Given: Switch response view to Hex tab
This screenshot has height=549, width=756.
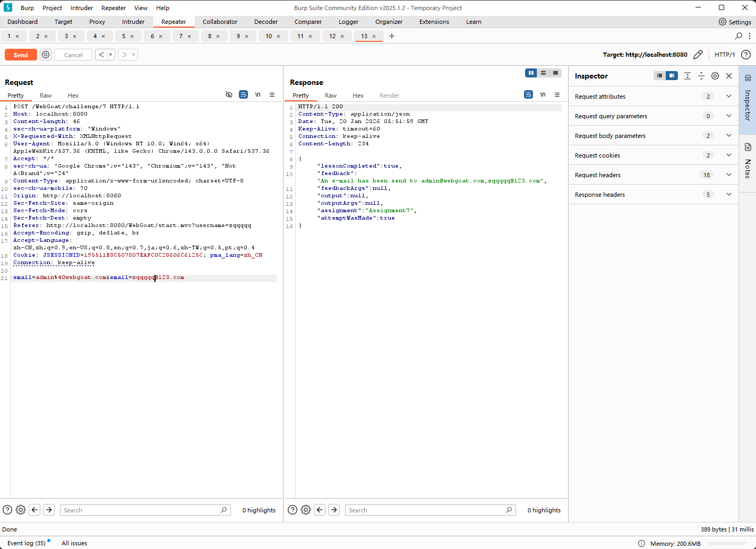Looking at the screenshot, I should pos(358,95).
